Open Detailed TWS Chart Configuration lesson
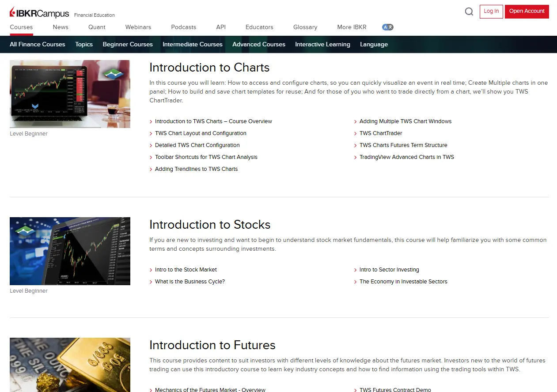The height and width of the screenshot is (392, 557). click(x=197, y=145)
